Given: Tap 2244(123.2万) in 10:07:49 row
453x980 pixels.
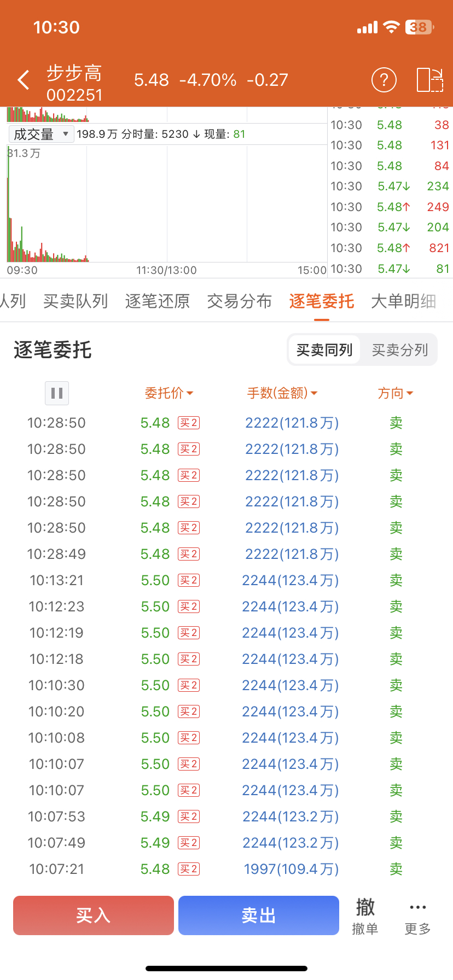Looking at the screenshot, I should pyautogui.click(x=291, y=843).
